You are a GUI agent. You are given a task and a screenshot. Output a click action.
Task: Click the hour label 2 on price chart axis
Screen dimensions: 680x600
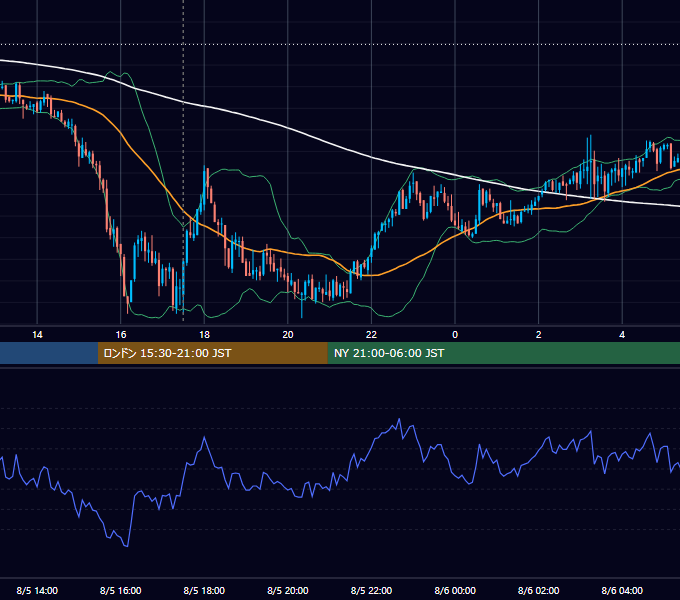(539, 335)
